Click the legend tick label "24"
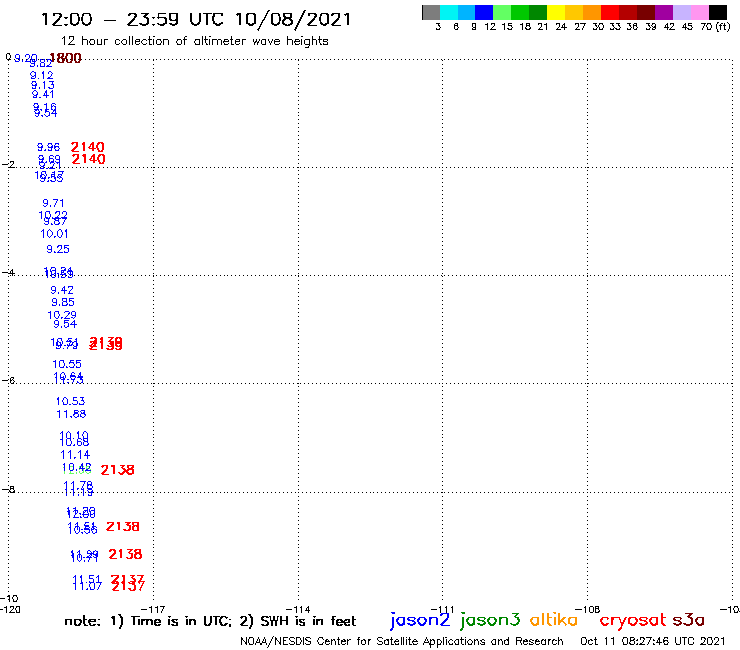The image size is (740, 650). click(561, 27)
